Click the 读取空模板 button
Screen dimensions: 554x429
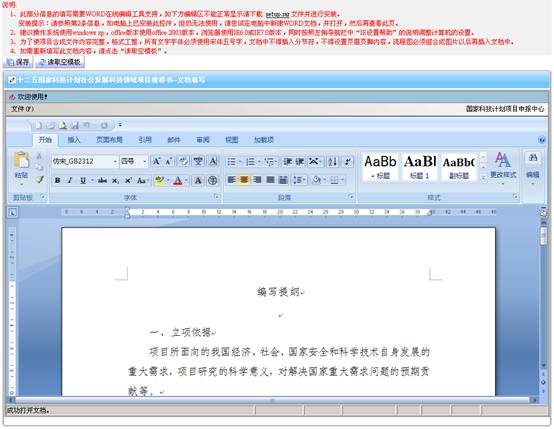pyautogui.click(x=60, y=62)
